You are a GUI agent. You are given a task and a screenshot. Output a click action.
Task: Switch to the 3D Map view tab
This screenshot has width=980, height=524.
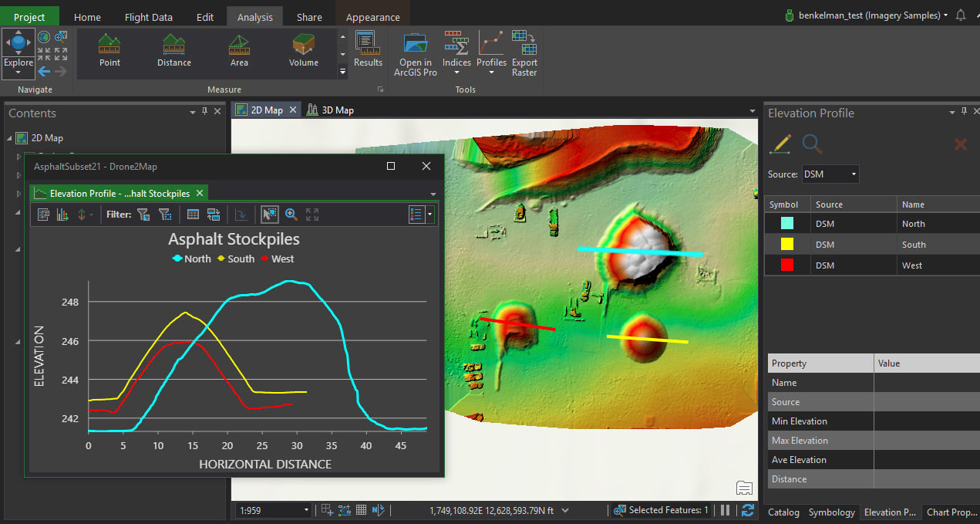[330, 110]
